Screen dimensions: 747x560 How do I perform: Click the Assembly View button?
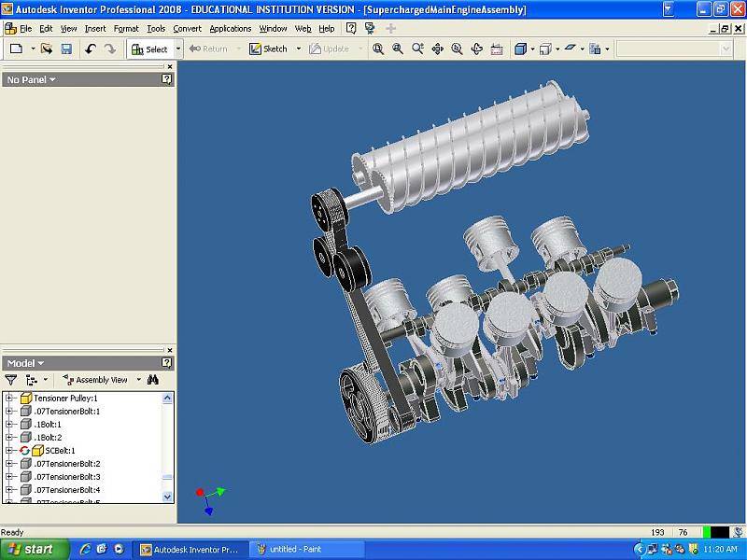click(x=95, y=380)
